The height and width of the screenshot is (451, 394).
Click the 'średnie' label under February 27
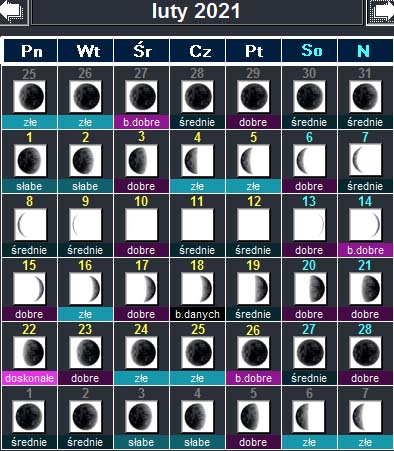pos(310,378)
